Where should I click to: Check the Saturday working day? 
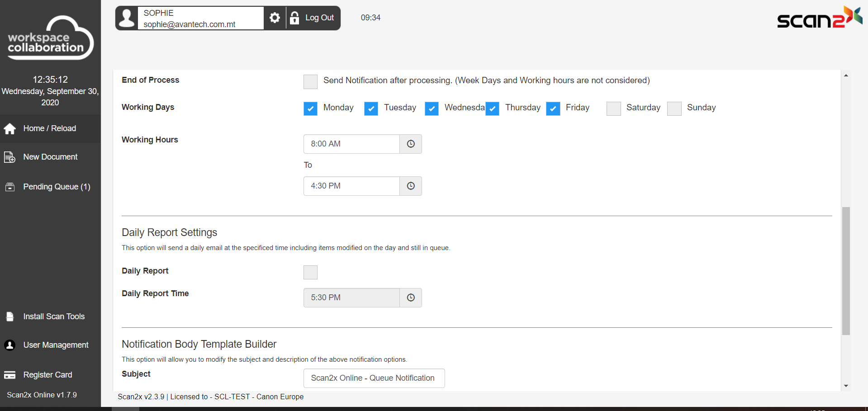pyautogui.click(x=613, y=109)
